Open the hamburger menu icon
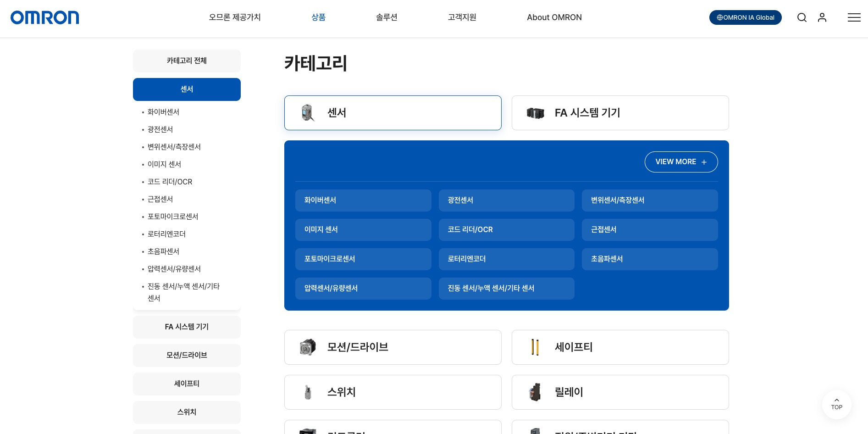The height and width of the screenshot is (434, 868). (x=853, y=17)
